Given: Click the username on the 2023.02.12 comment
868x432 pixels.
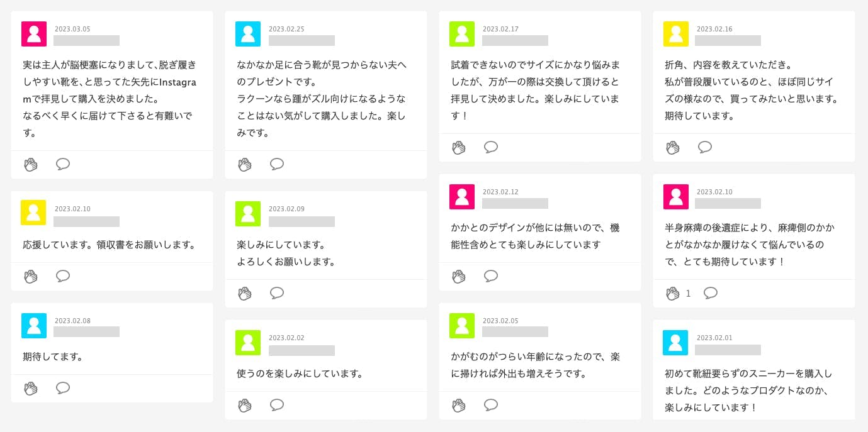Looking at the screenshot, I should click(515, 204).
